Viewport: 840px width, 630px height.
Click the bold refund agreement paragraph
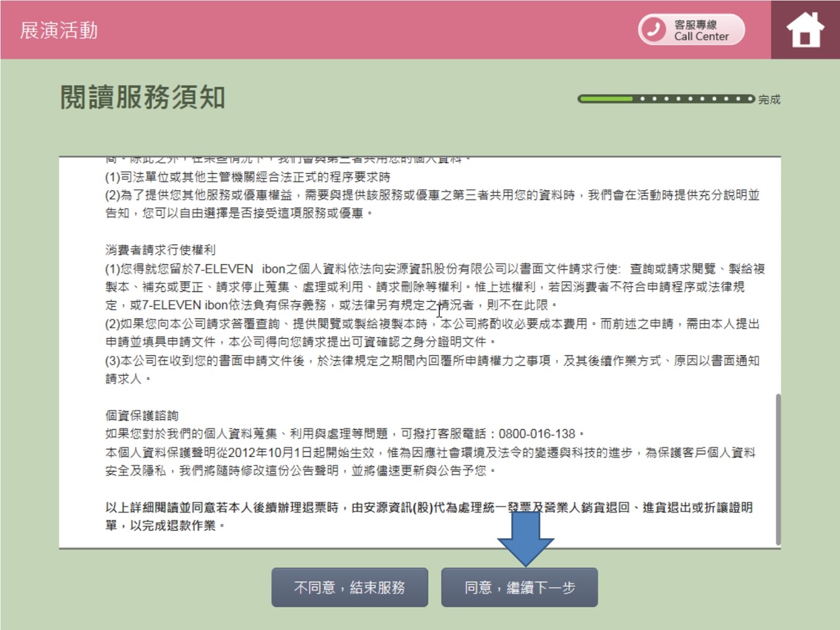[x=429, y=516]
